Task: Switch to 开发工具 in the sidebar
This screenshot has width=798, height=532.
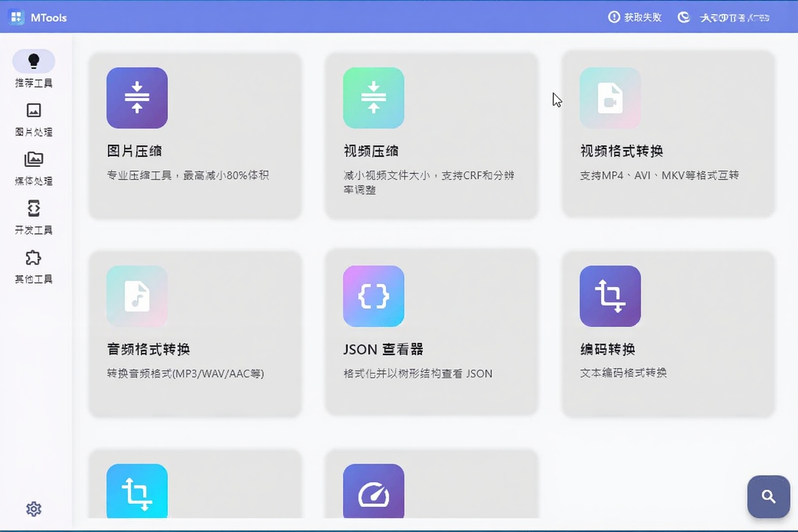Action: coord(33,217)
